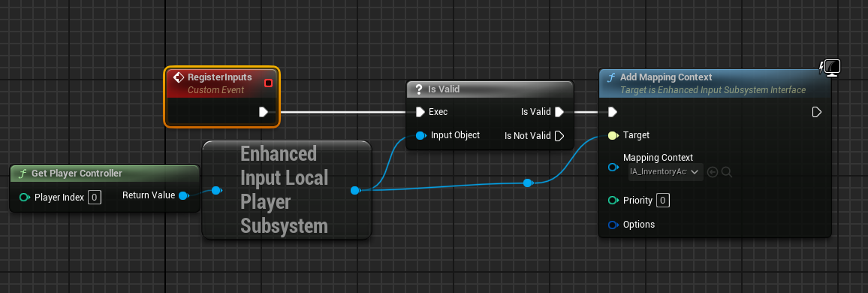This screenshot has width=868, height=293.
Task: Click the Target is Enhanced Input Subsystem Interface text
Action: click(713, 89)
